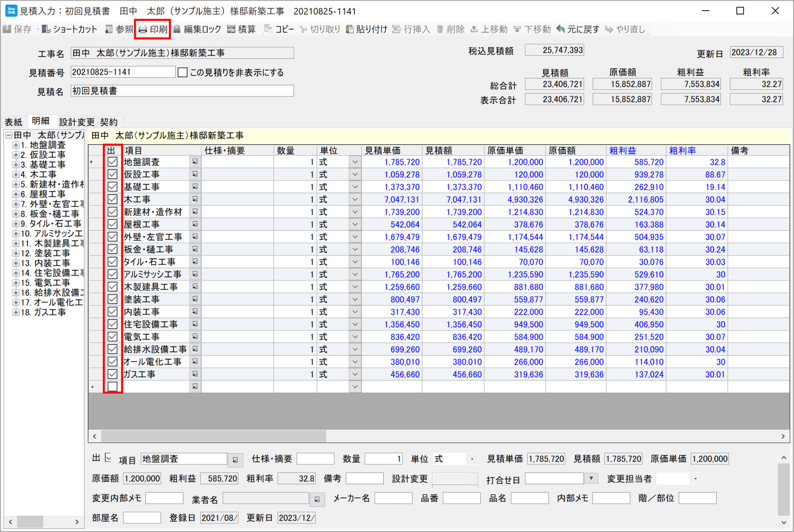The width and height of the screenshot is (794, 532).
Task: Open the 打合せ日 date dropdown
Action: pos(591,479)
